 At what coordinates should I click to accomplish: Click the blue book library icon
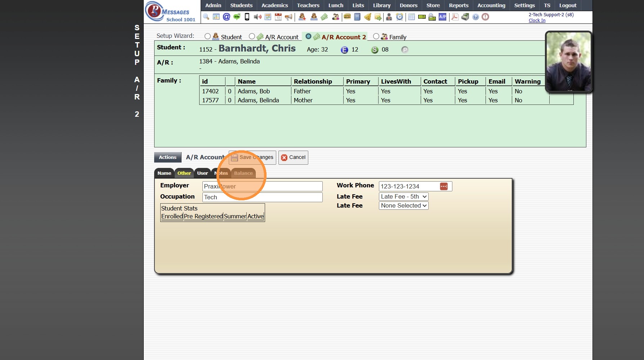[x=357, y=17]
